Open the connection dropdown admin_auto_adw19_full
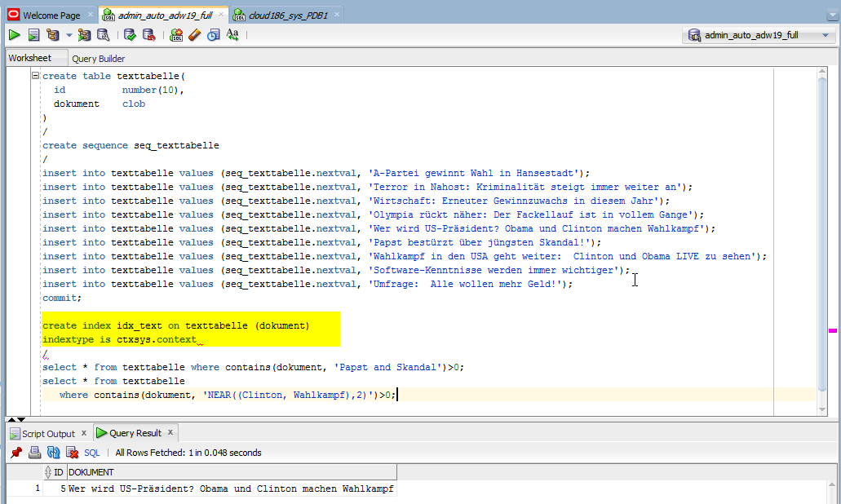Viewport: 841px width, 504px height. [759, 35]
